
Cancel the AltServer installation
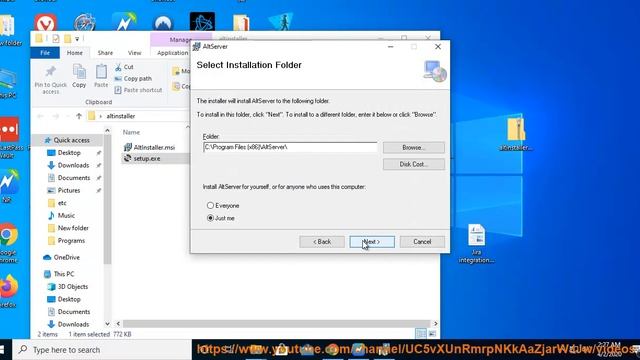[422, 242]
